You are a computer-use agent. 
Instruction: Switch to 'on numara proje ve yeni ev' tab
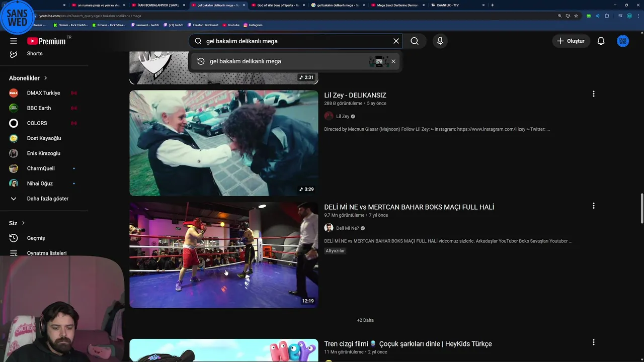(98, 5)
